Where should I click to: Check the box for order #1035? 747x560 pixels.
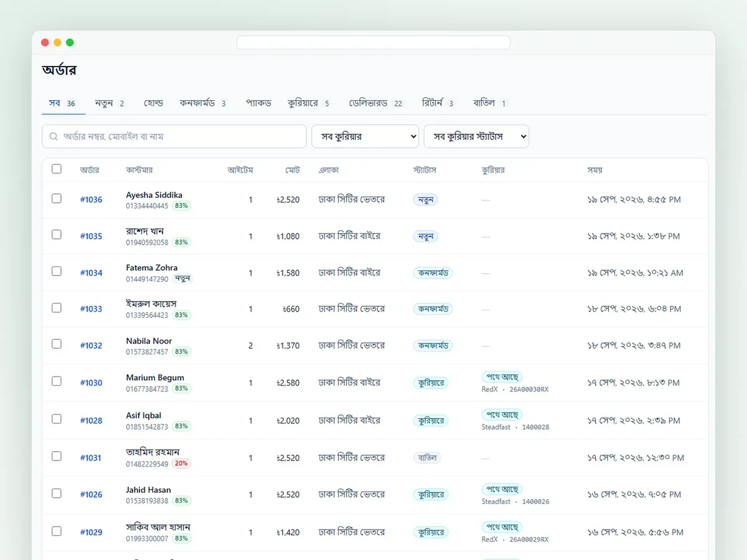[x=57, y=235]
